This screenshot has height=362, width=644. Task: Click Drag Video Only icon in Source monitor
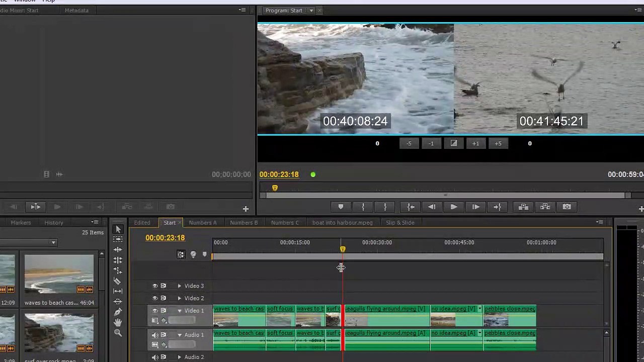[x=46, y=174]
